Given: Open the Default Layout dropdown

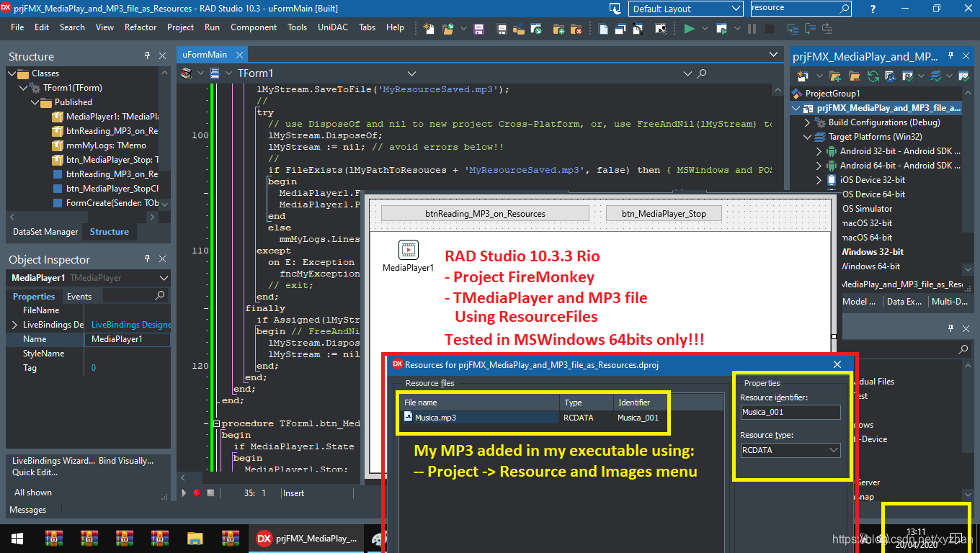Looking at the screenshot, I should click(736, 9).
